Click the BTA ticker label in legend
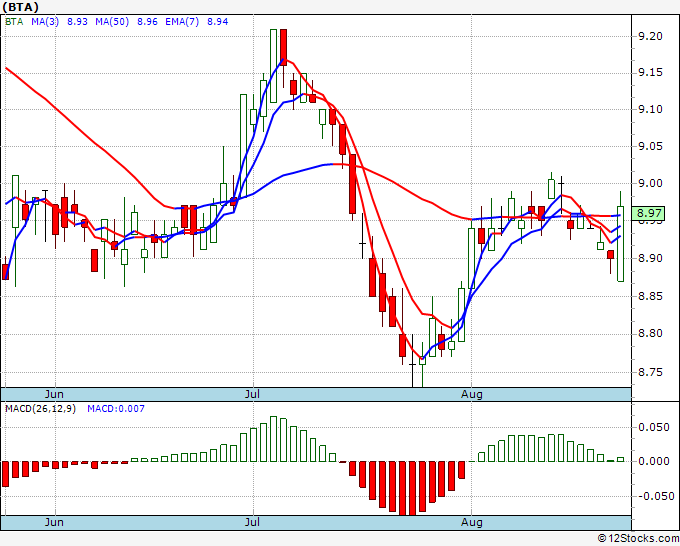 click(14, 22)
